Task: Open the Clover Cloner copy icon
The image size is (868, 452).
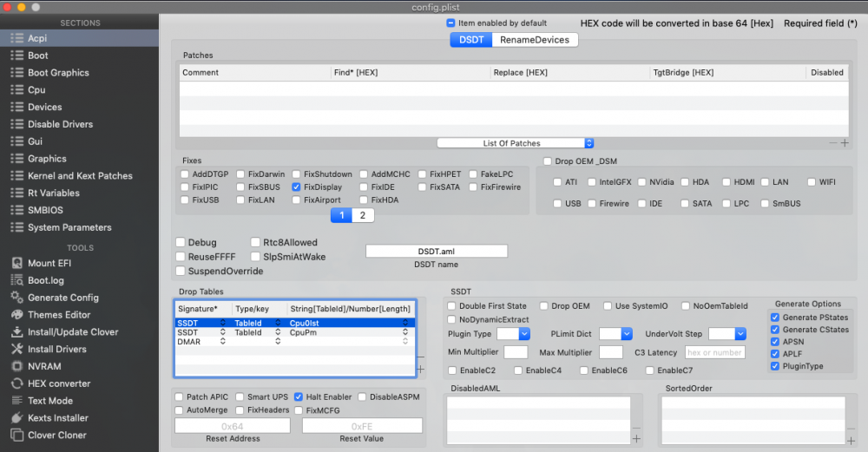Action: (17, 435)
